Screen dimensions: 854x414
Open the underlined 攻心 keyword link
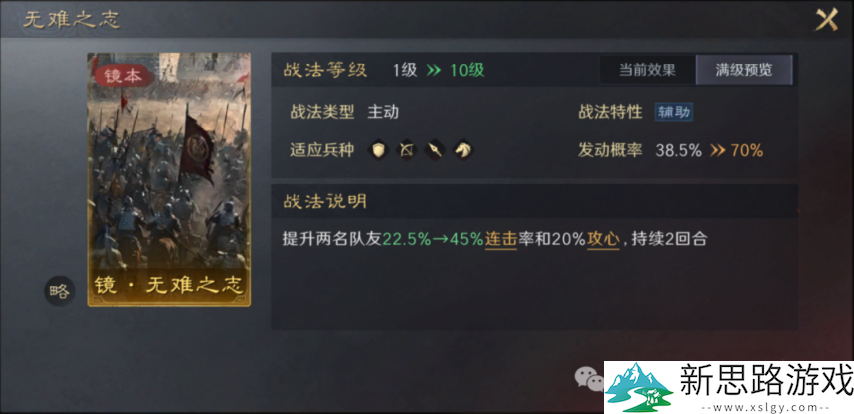click(603, 239)
